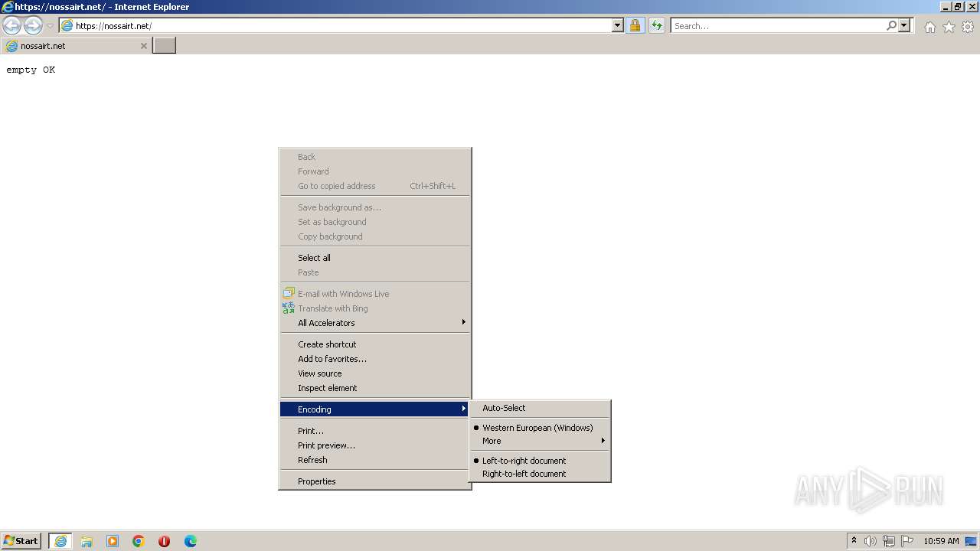Select Left-to-right document option
This screenshot has height=551, width=980.
pos(540,461)
